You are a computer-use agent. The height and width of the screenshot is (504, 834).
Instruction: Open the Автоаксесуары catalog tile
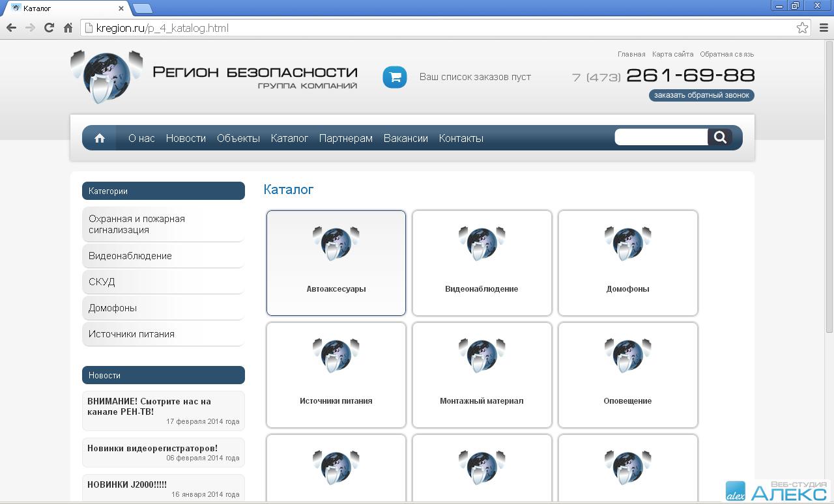tap(336, 263)
